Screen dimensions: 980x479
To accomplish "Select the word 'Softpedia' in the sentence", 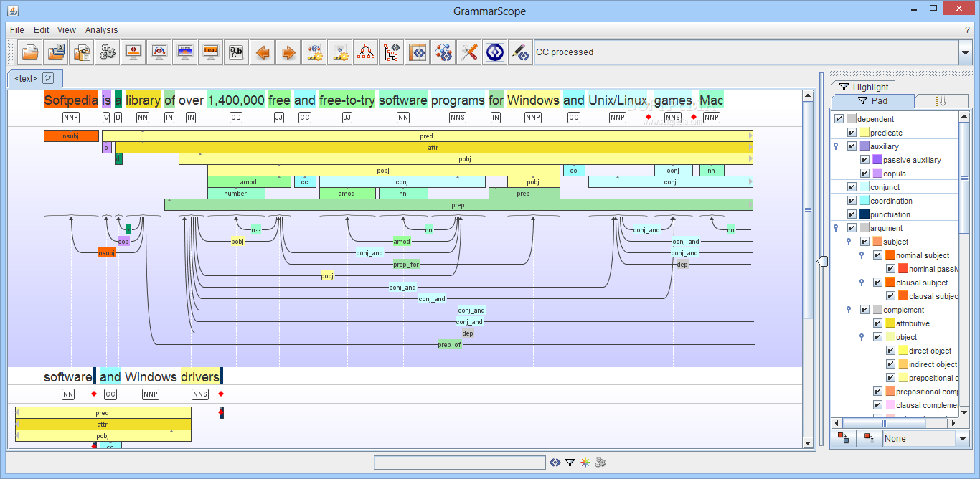I will [71, 100].
